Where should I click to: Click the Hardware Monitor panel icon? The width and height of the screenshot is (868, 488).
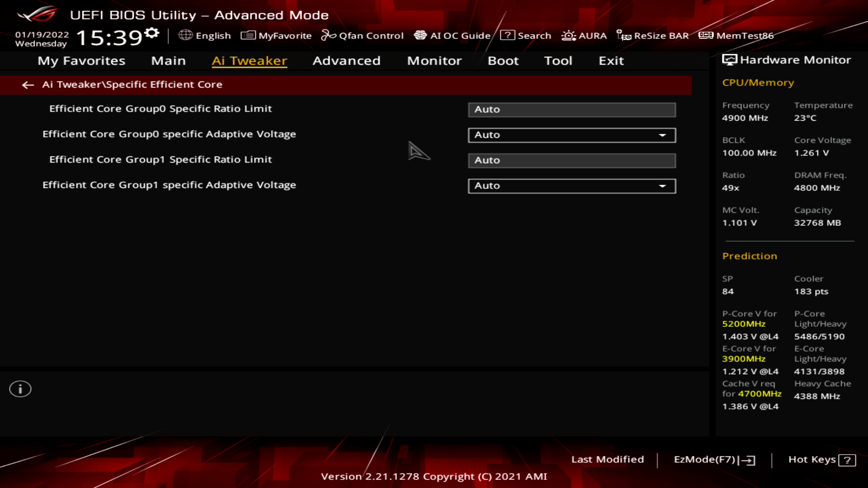pyautogui.click(x=729, y=59)
